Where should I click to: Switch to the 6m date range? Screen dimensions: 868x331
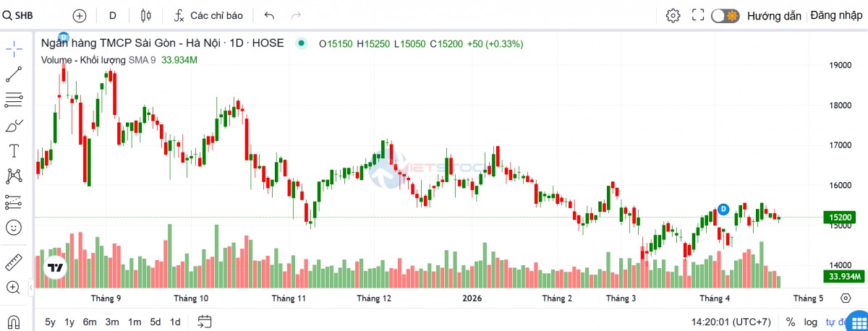pyautogui.click(x=90, y=322)
